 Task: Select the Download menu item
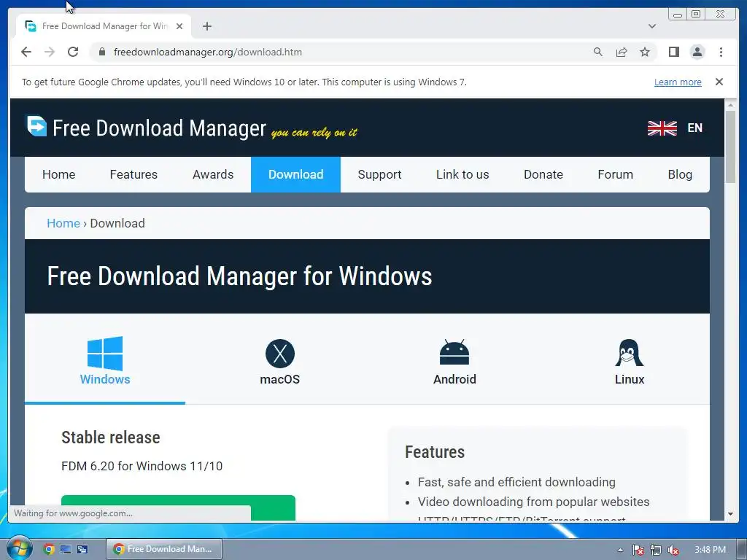coord(296,174)
